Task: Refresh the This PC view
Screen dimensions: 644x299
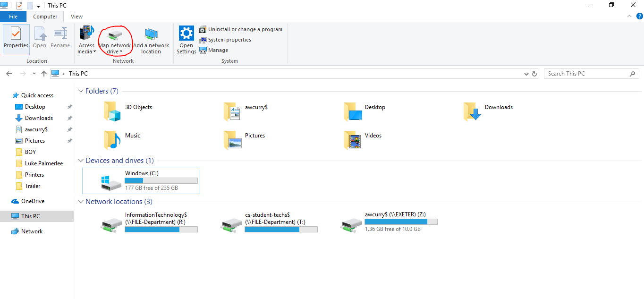Action: pos(534,74)
